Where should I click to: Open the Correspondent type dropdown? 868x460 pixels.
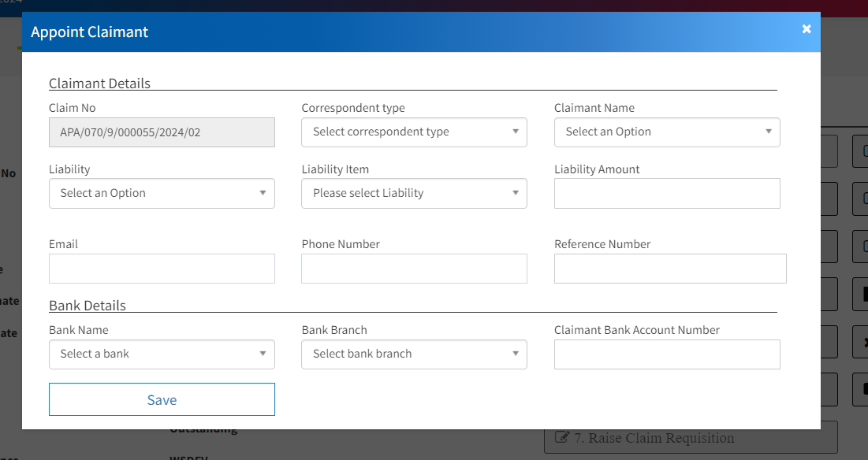tap(414, 132)
